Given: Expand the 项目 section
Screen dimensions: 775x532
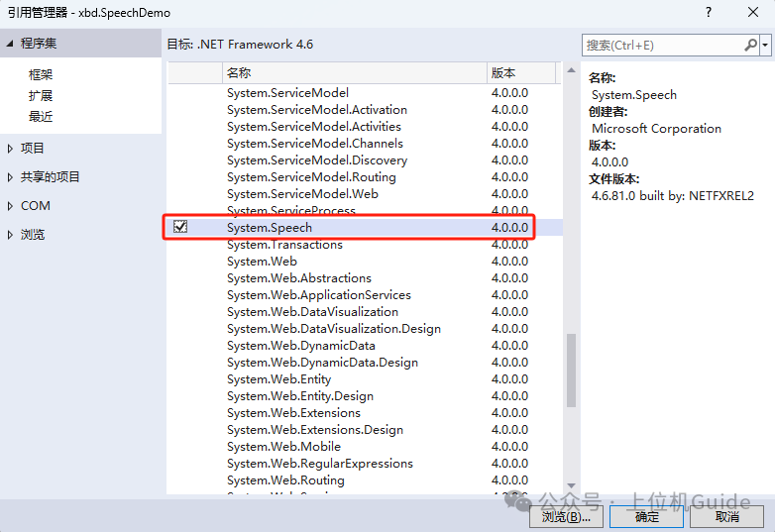Looking at the screenshot, I should (10, 149).
